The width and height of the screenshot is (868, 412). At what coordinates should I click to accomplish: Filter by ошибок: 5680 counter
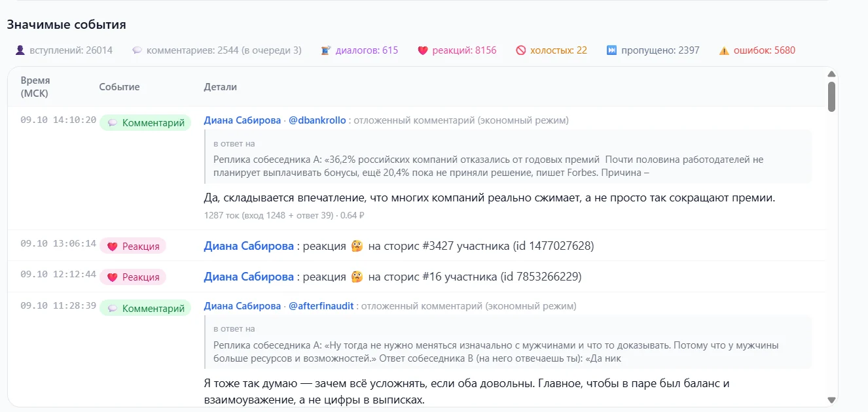[757, 50]
